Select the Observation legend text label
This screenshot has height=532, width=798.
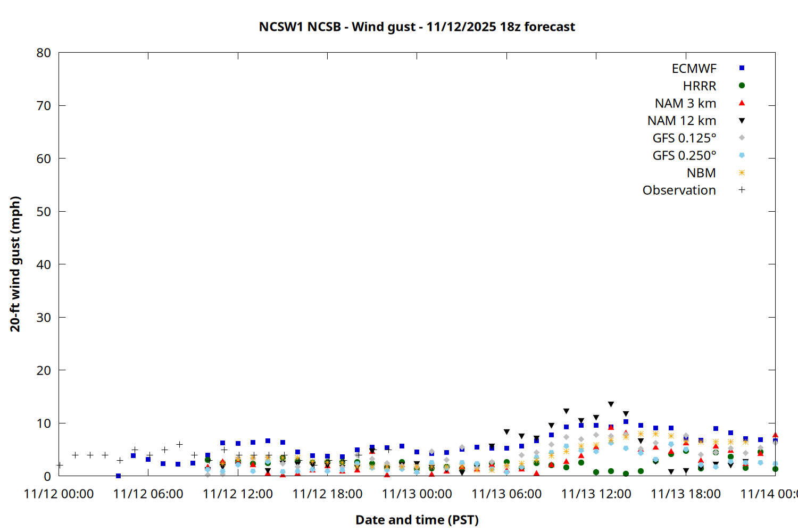coord(679,190)
